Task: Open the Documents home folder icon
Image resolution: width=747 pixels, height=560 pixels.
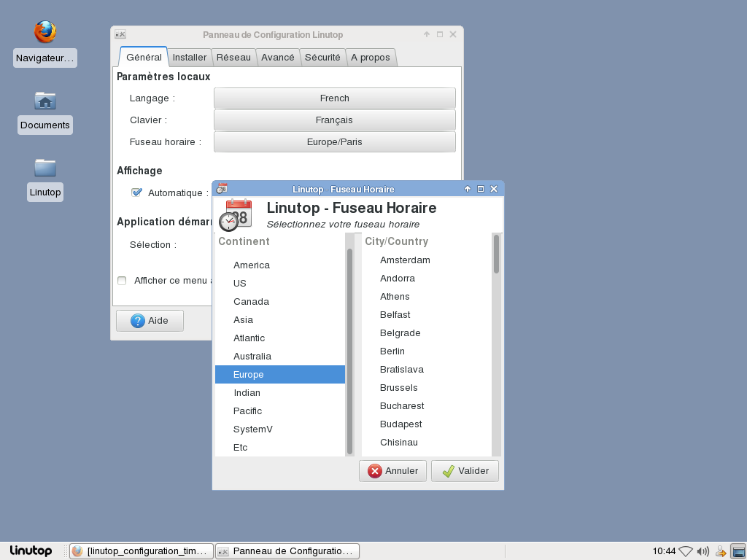Action: click(x=45, y=101)
